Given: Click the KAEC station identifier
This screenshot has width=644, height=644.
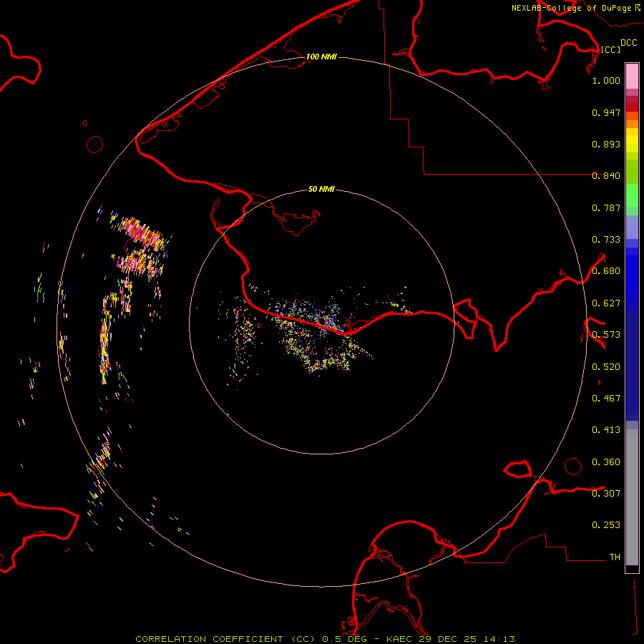Looking at the screenshot, I should pos(399,639).
